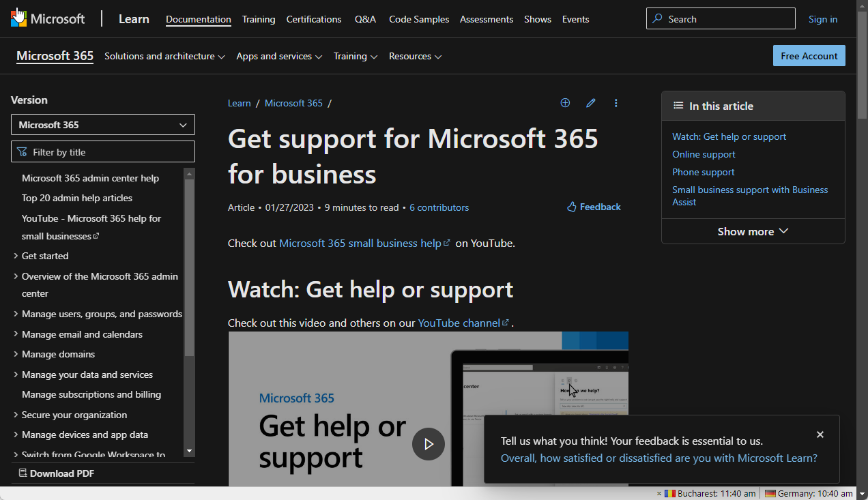Open the 6 contributors link
The width and height of the screenshot is (868, 500).
439,207
